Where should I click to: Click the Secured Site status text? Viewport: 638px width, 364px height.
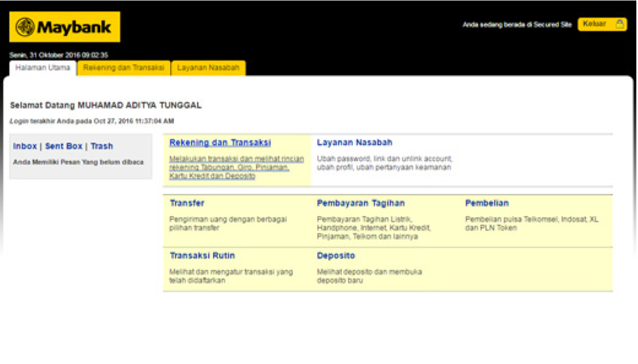[x=517, y=25]
